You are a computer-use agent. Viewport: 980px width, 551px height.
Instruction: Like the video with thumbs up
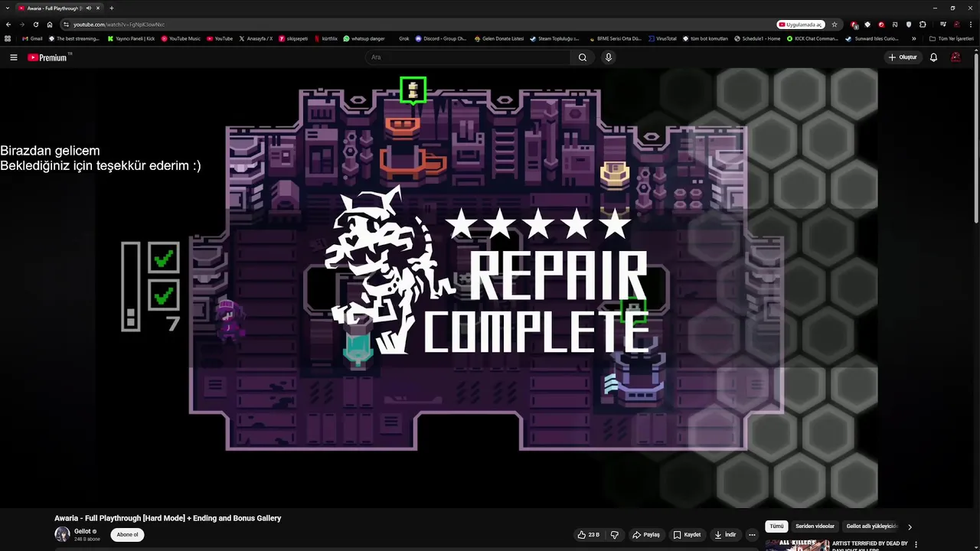click(589, 535)
